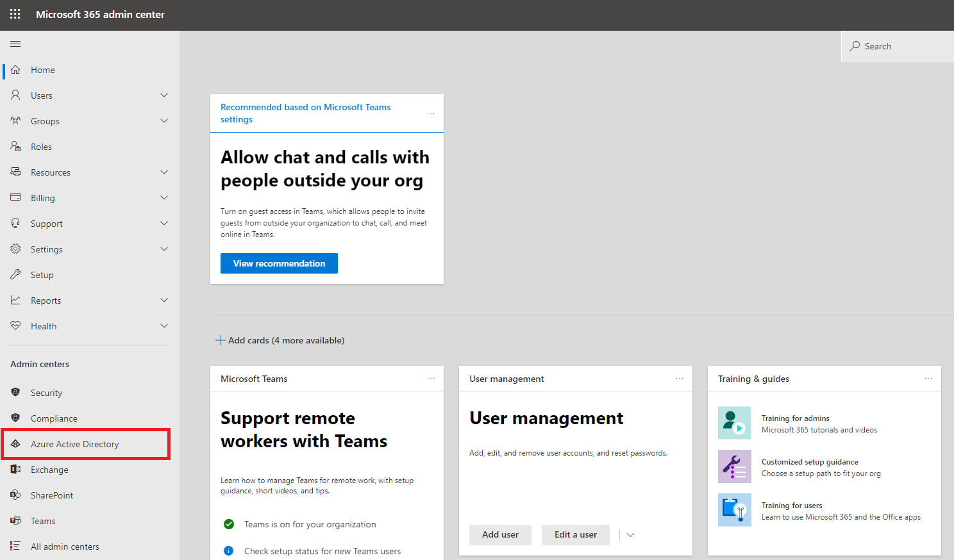Click the Settings gear icon
Viewport: 954px width, 560px height.
(x=15, y=249)
